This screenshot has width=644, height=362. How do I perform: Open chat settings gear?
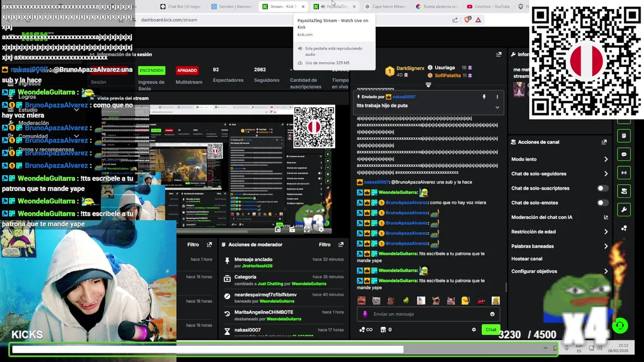coord(473,330)
